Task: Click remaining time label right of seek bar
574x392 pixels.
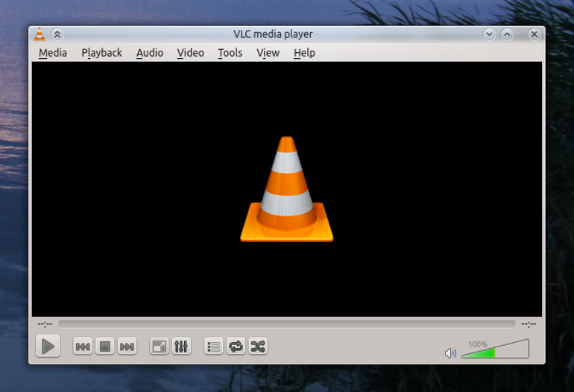Action: tap(529, 324)
